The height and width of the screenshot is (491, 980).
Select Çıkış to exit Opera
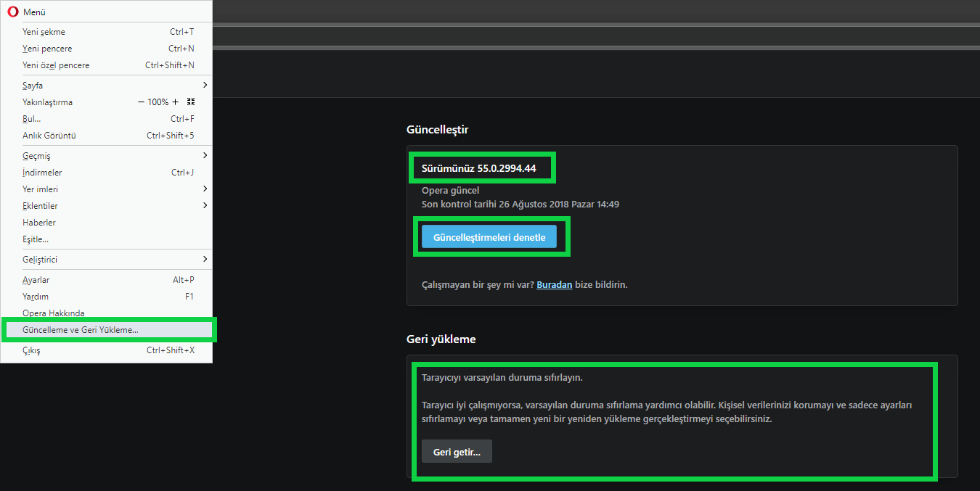(106, 351)
